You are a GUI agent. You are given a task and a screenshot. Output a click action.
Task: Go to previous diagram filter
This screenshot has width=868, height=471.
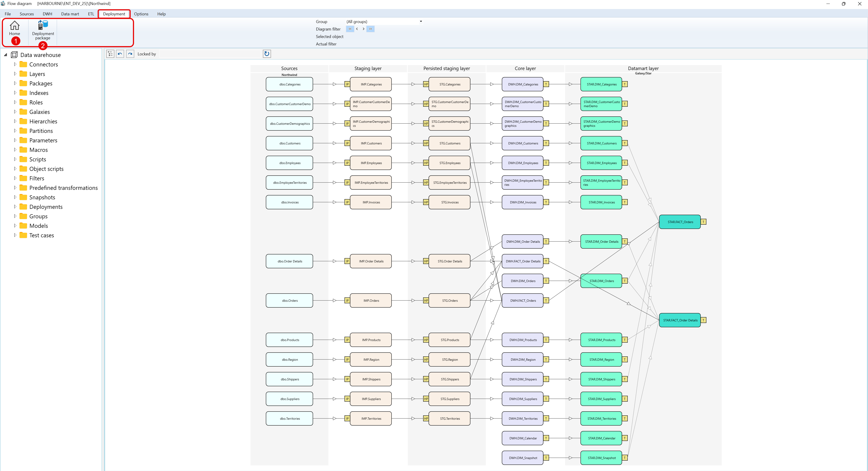click(357, 29)
